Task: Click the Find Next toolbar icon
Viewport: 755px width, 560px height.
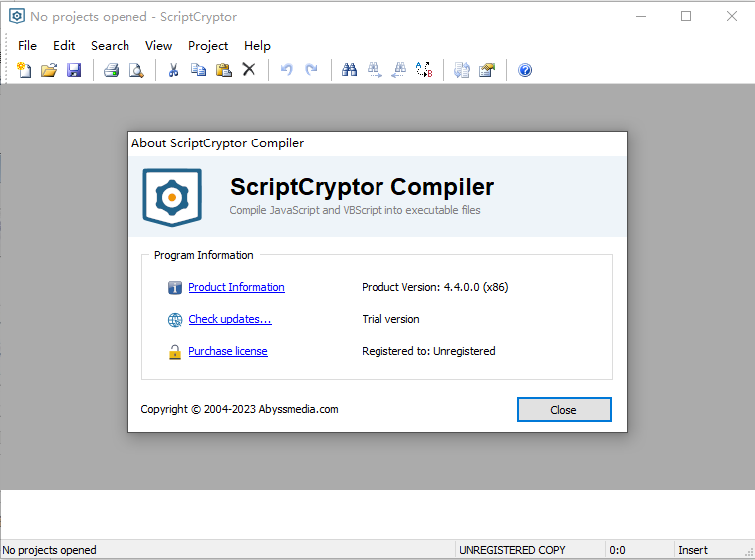Action: tap(375, 70)
